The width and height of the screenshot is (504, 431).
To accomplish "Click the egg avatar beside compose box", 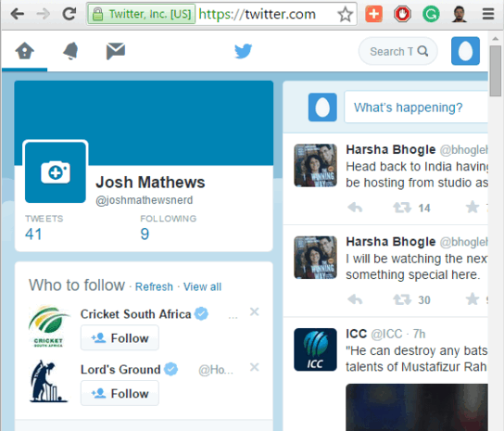I will pyautogui.click(x=322, y=108).
